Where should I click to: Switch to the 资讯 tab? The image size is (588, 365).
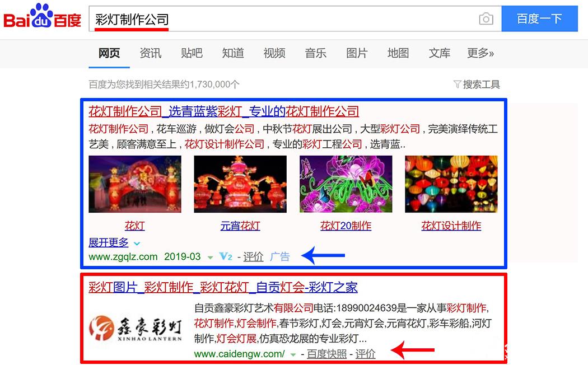point(151,53)
